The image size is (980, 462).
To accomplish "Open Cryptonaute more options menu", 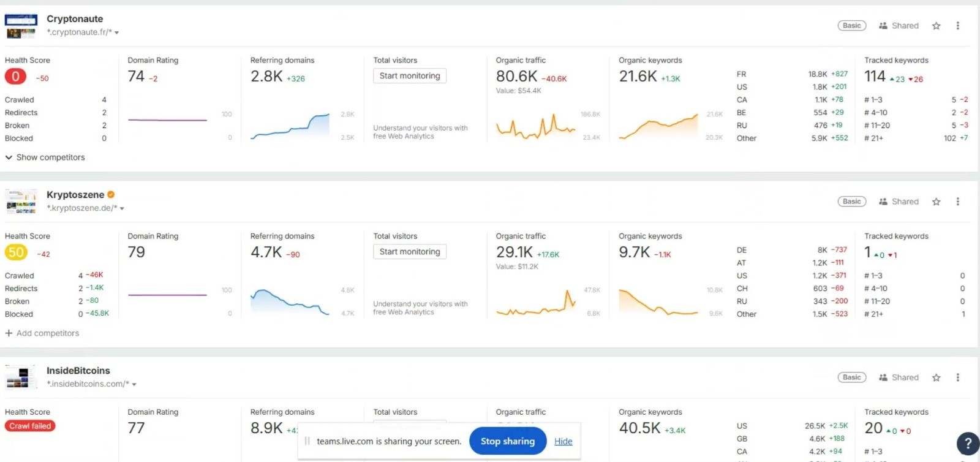I will click(958, 26).
